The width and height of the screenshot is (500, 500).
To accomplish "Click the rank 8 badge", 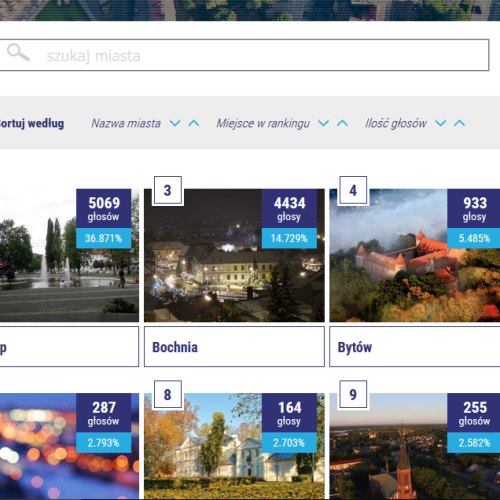I will click(x=168, y=395).
